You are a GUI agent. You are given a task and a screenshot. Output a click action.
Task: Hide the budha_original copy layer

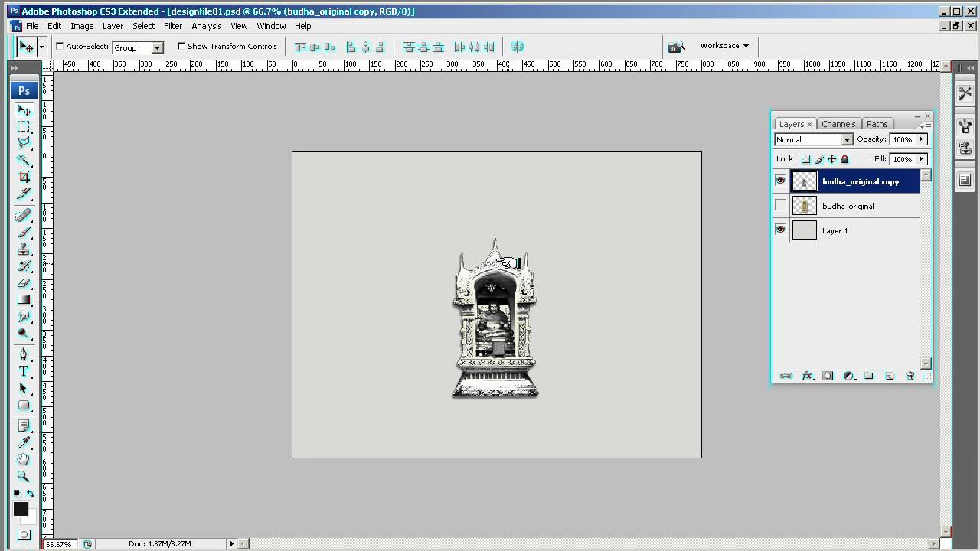(x=780, y=181)
